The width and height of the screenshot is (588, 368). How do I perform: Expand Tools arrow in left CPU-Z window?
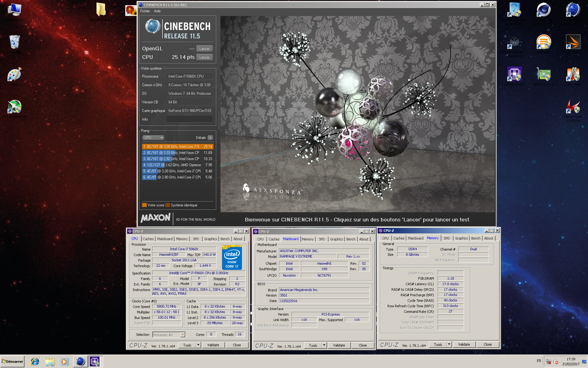click(x=198, y=345)
